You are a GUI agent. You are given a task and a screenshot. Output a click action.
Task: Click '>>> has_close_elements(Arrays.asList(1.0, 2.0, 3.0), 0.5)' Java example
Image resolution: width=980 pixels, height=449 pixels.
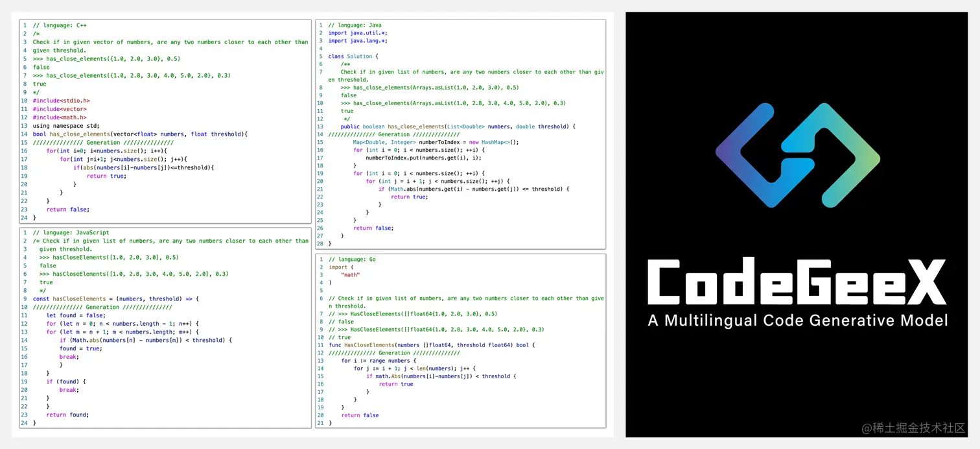tap(429, 88)
